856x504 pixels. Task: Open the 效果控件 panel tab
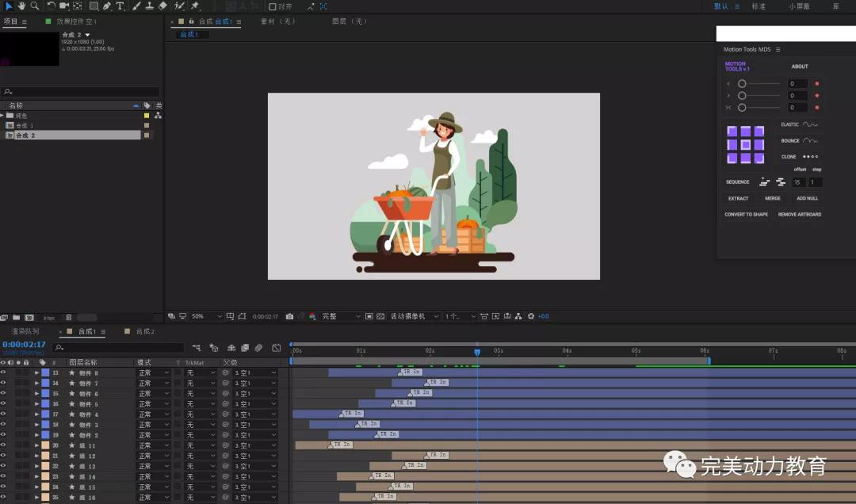pyautogui.click(x=75, y=21)
